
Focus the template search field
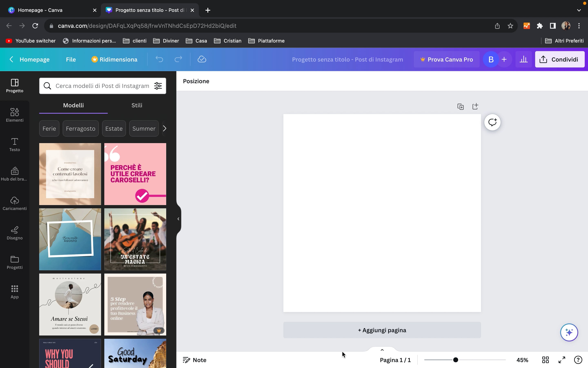pos(102,86)
